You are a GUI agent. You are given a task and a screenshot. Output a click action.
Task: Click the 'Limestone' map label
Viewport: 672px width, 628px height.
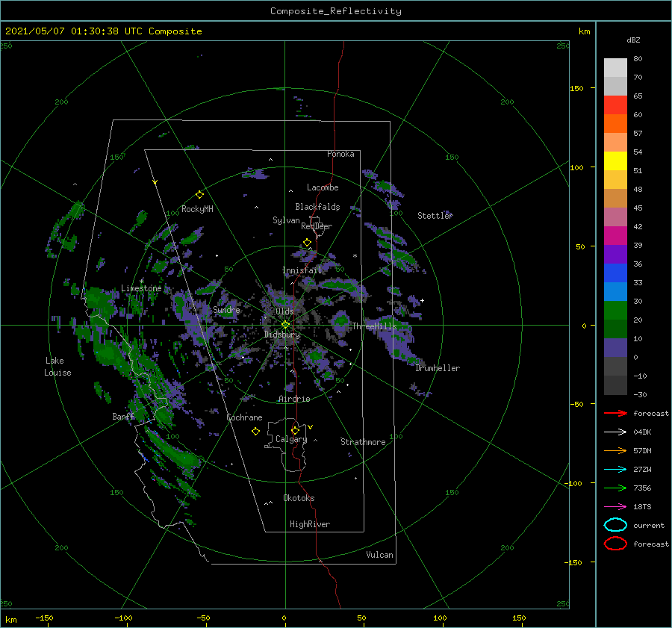[x=141, y=288]
